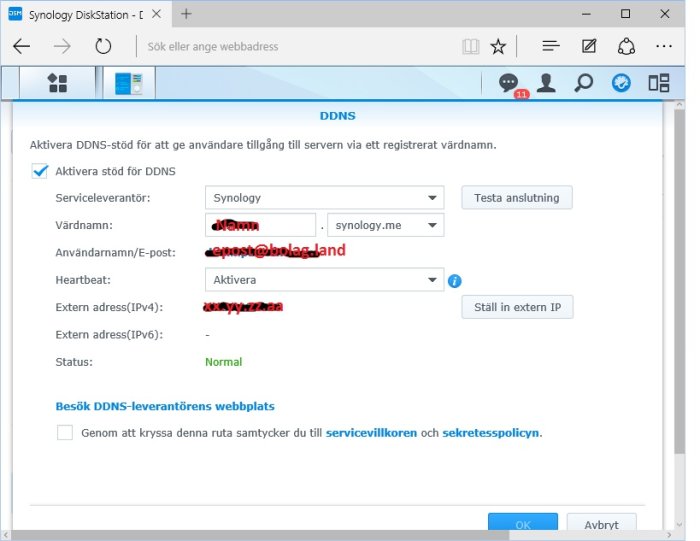
Task: Add page to favorites star icon
Action: 498,46
